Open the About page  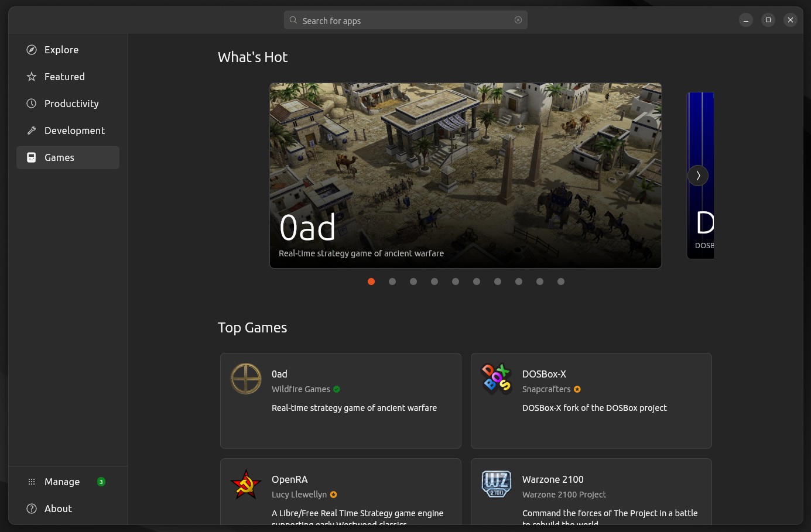[68, 509]
